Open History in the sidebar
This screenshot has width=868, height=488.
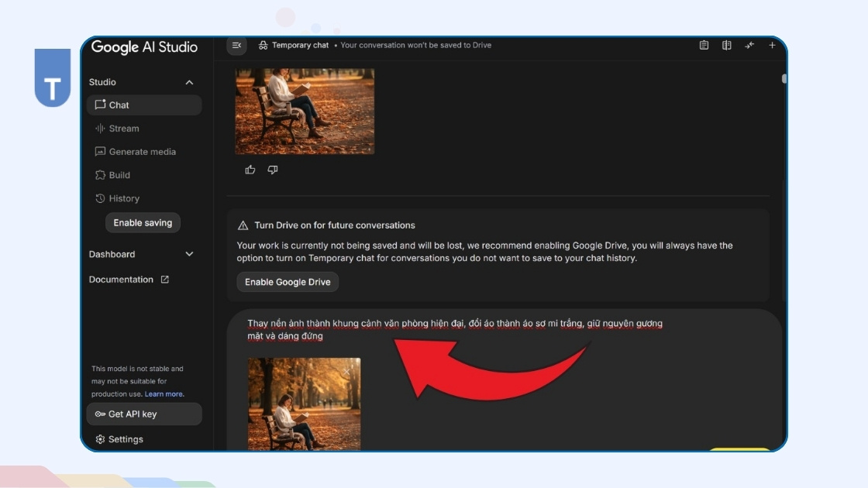click(124, 198)
